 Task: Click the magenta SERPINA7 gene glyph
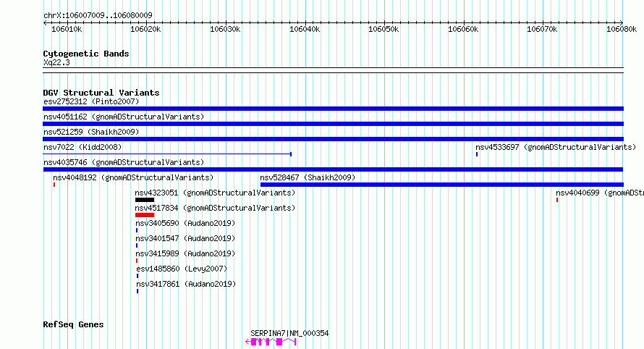(271, 342)
